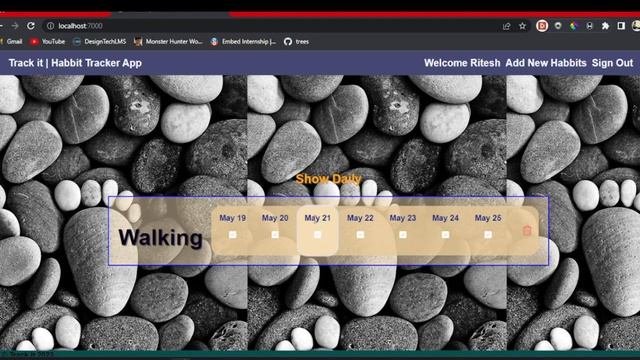Click the share page icon
Viewport: 640px width, 360px height.
tap(507, 26)
